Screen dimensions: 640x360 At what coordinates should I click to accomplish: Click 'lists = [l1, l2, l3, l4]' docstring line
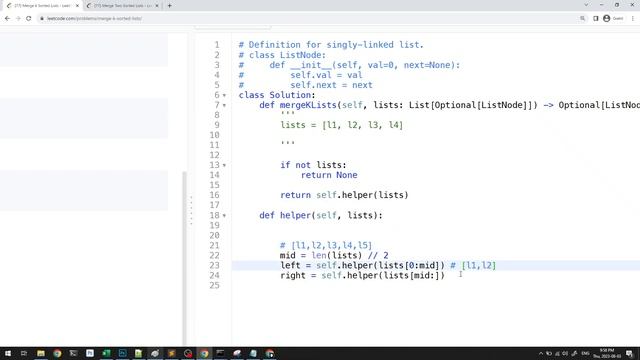click(342, 125)
